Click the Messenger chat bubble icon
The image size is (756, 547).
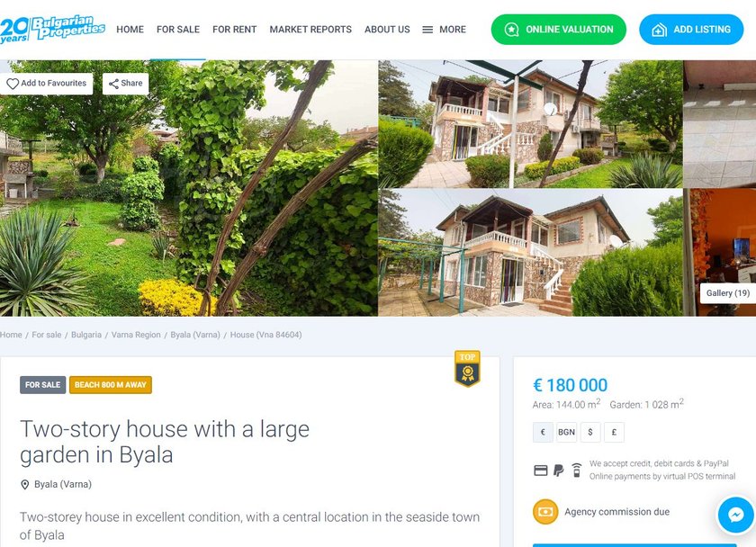735,516
